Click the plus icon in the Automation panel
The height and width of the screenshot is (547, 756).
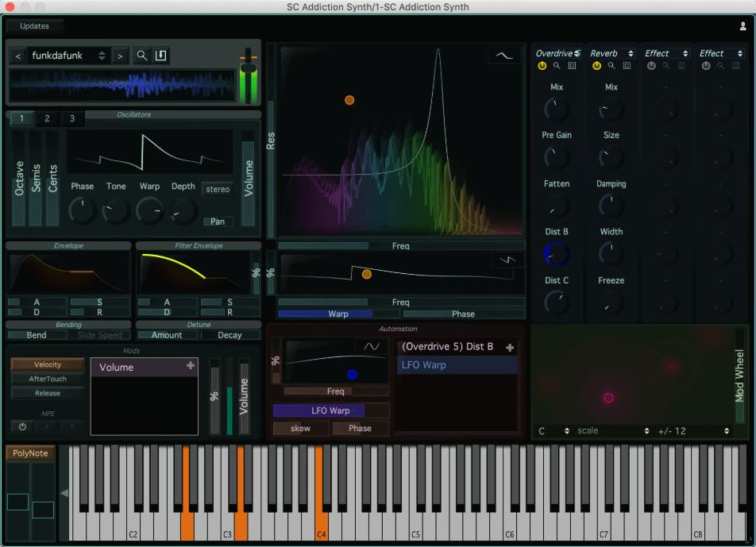(x=509, y=347)
